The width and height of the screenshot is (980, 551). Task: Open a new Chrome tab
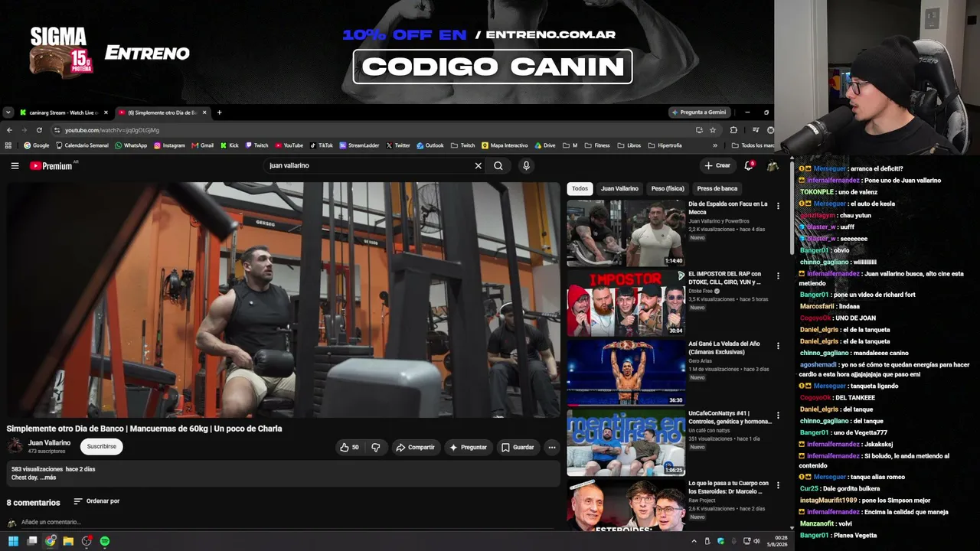pos(219,112)
